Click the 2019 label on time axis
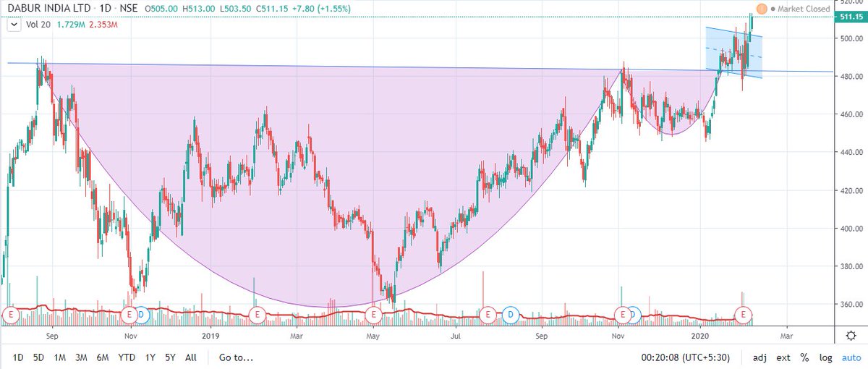 [x=210, y=336]
